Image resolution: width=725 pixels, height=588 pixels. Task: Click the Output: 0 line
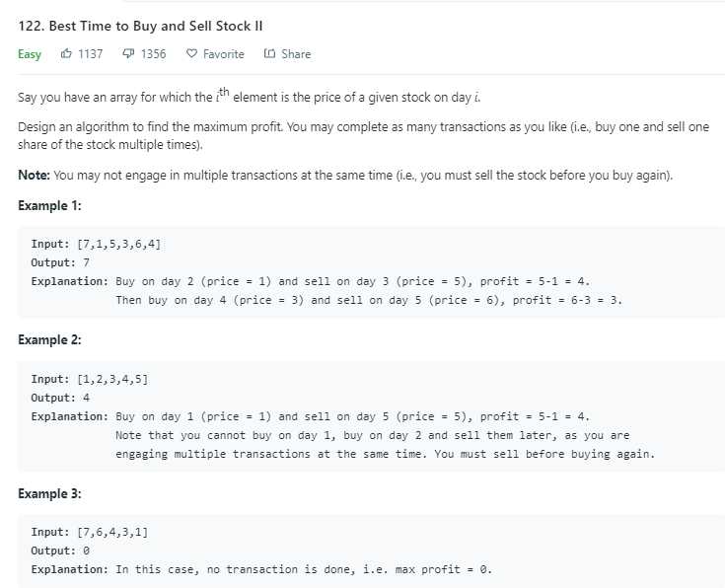(60, 551)
